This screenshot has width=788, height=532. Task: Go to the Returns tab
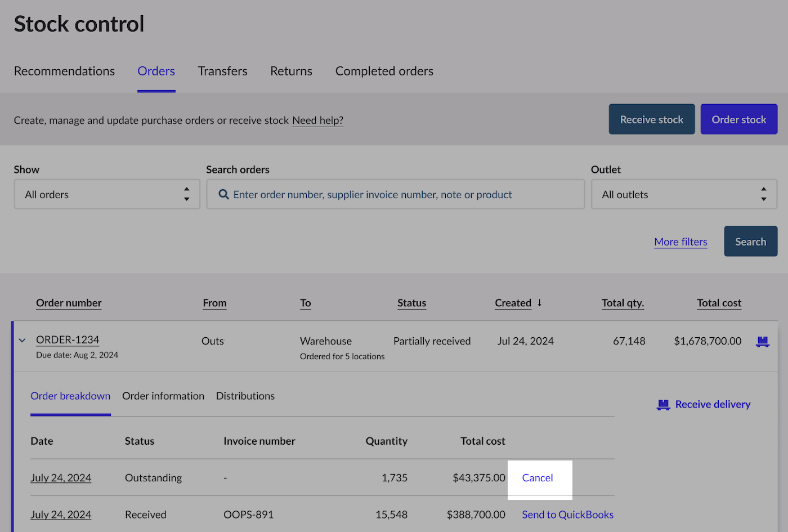tap(291, 71)
